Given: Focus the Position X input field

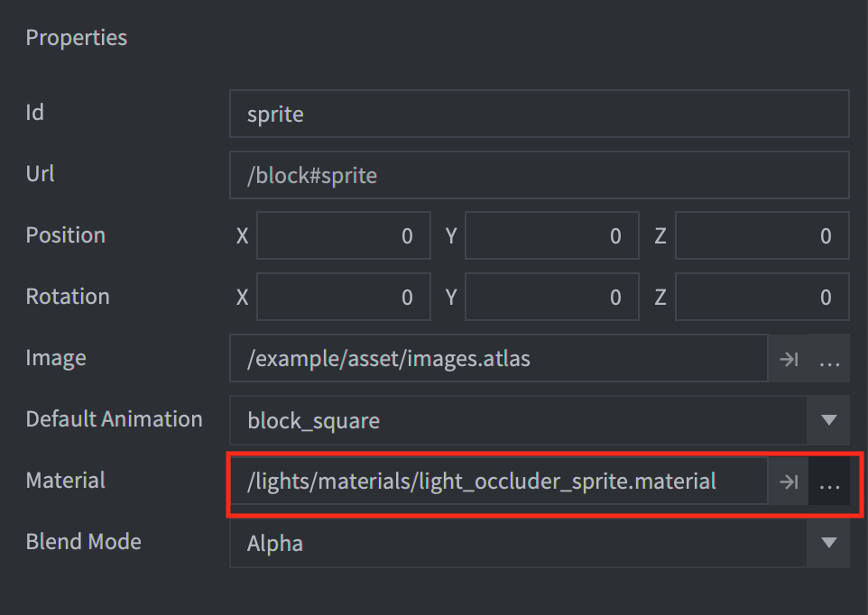Looking at the screenshot, I should click(343, 235).
